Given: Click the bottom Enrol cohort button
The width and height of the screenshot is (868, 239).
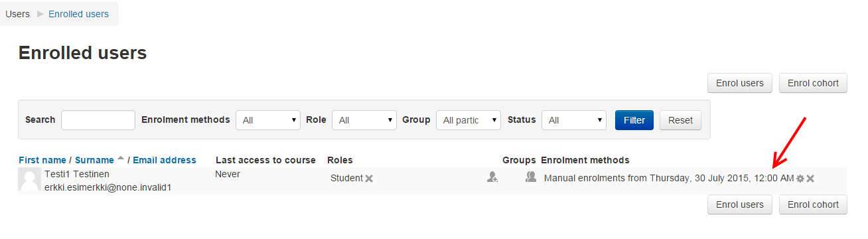Looking at the screenshot, I should click(x=813, y=204).
